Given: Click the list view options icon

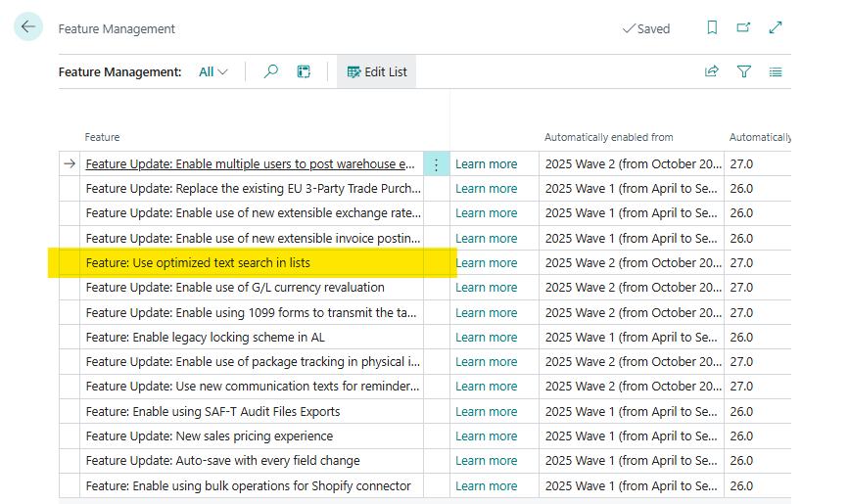Looking at the screenshot, I should click(776, 71).
